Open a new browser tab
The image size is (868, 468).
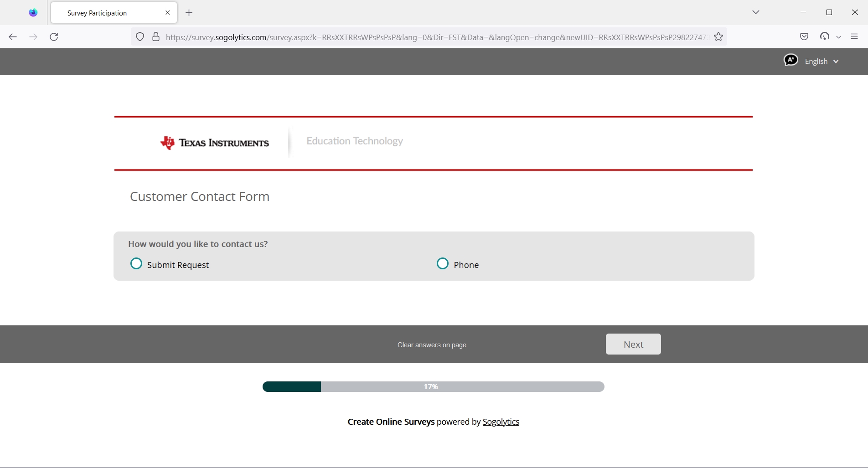[x=189, y=13]
